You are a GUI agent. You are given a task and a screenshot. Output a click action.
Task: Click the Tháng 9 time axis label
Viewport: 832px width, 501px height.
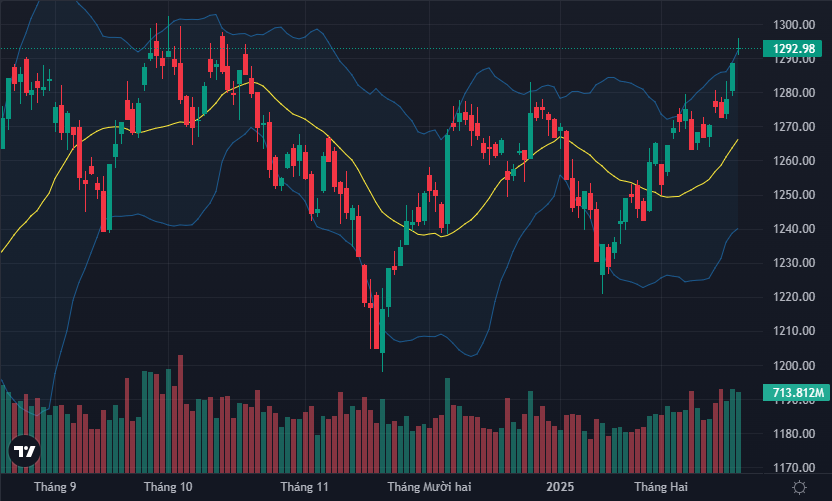tap(55, 487)
